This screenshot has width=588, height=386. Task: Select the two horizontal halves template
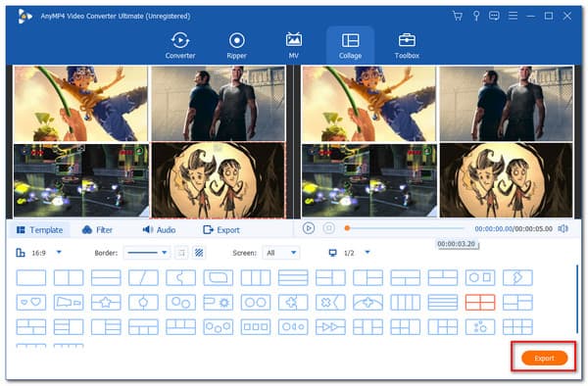[x=106, y=277]
